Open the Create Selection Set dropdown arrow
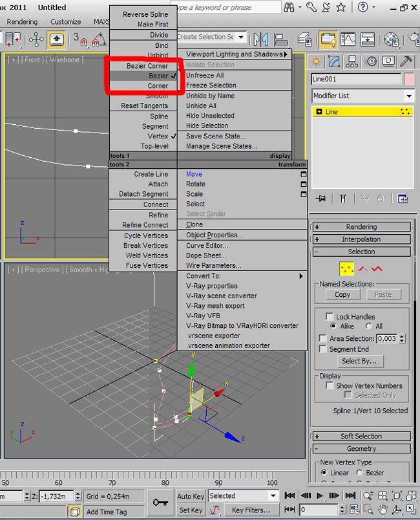This screenshot has width=420, height=520. pyautogui.click(x=241, y=37)
